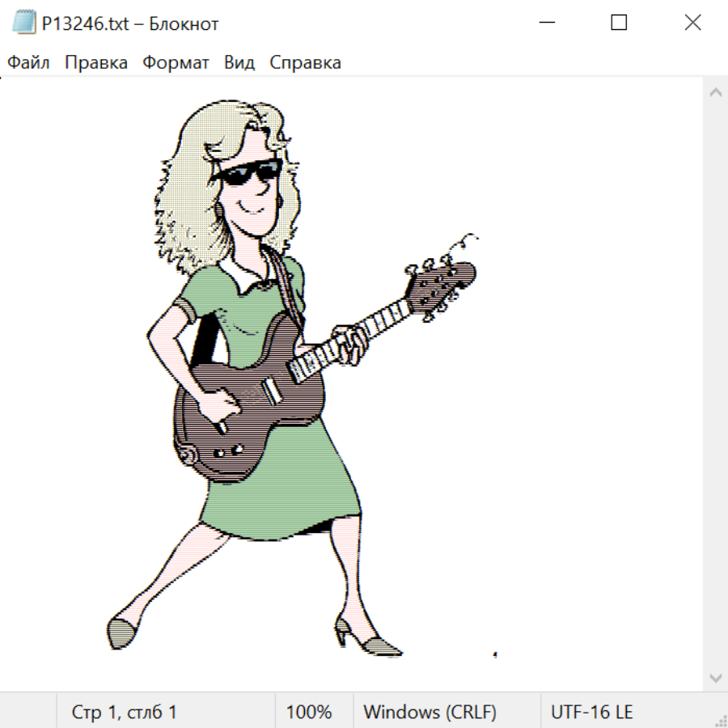Open the Формат menu
The height and width of the screenshot is (728, 728).
pyautogui.click(x=176, y=63)
